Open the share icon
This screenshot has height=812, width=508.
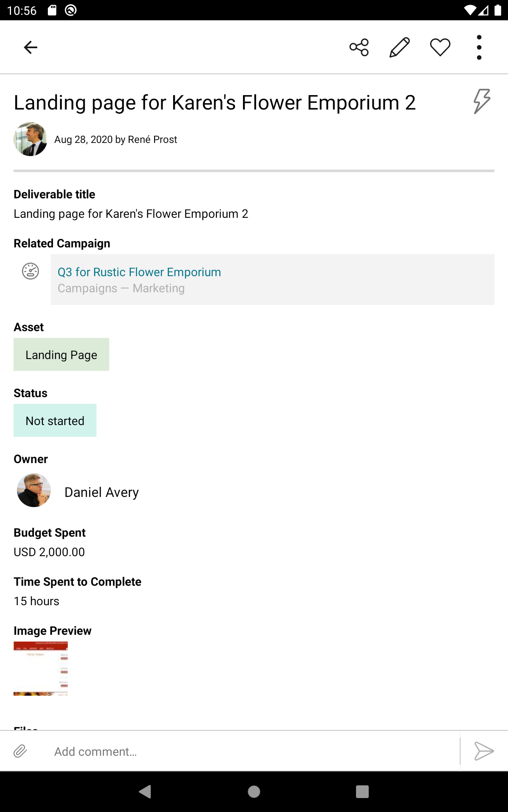pos(359,47)
